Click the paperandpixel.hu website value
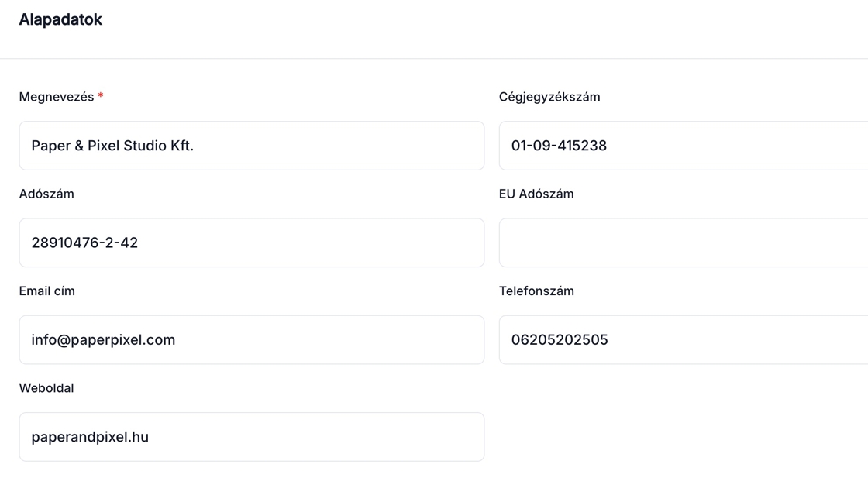This screenshot has height=485, width=868. click(x=90, y=437)
